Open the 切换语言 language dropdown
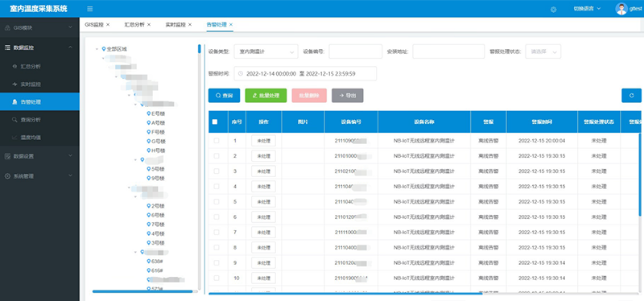The image size is (644, 301). [x=587, y=9]
